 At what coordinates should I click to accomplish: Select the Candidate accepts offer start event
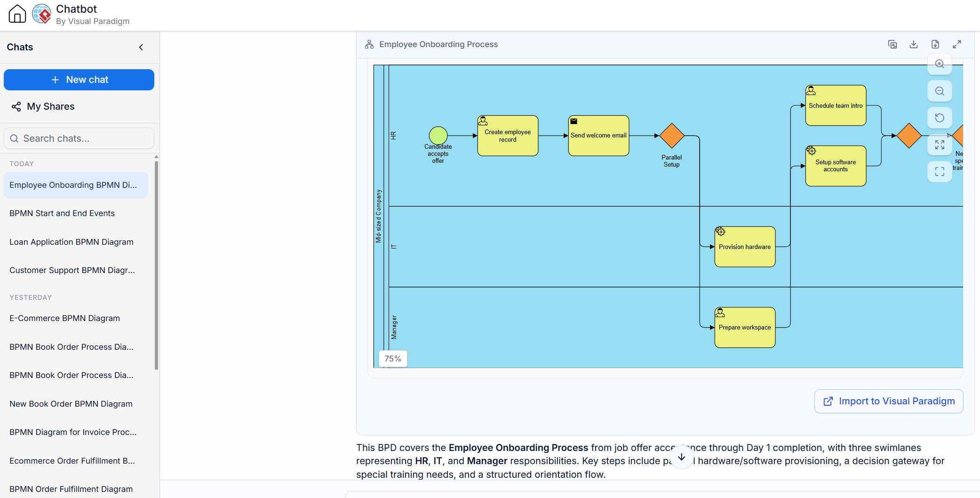[438, 136]
